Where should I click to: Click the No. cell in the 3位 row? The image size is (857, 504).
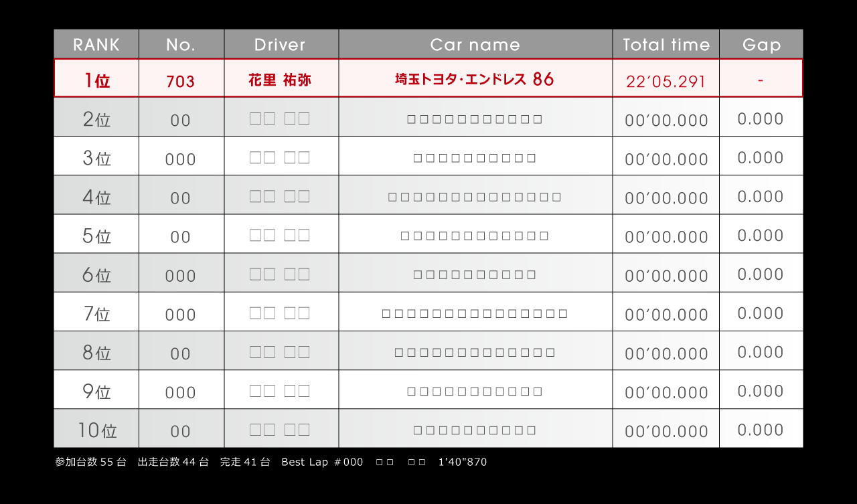tap(181, 156)
